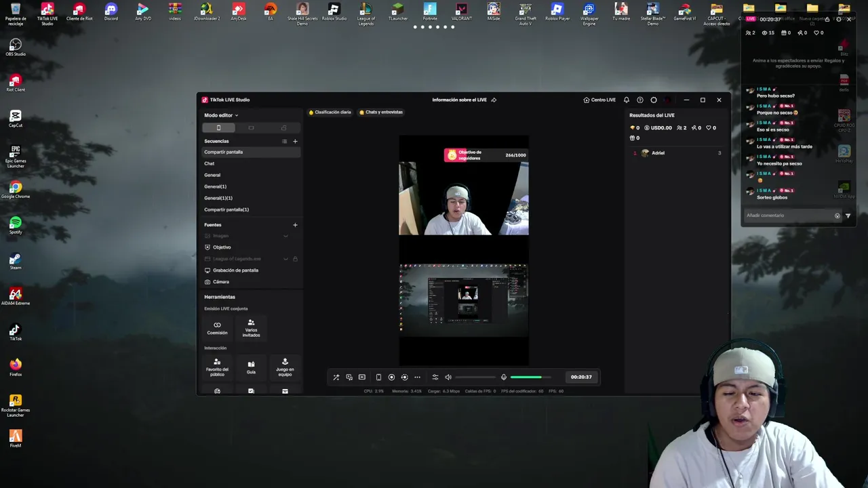Click the Objetivo de seguidores widget in preview
This screenshot has height=488, width=868.
click(x=486, y=155)
